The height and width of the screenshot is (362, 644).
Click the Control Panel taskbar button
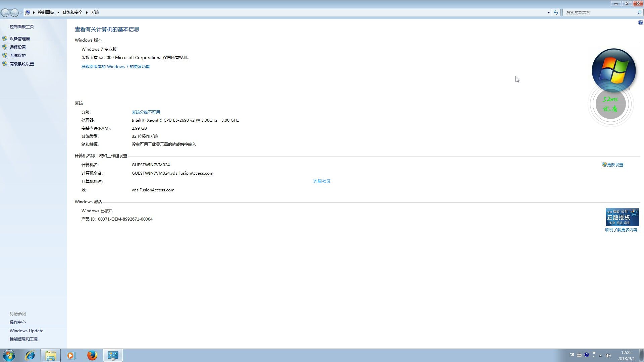click(113, 355)
